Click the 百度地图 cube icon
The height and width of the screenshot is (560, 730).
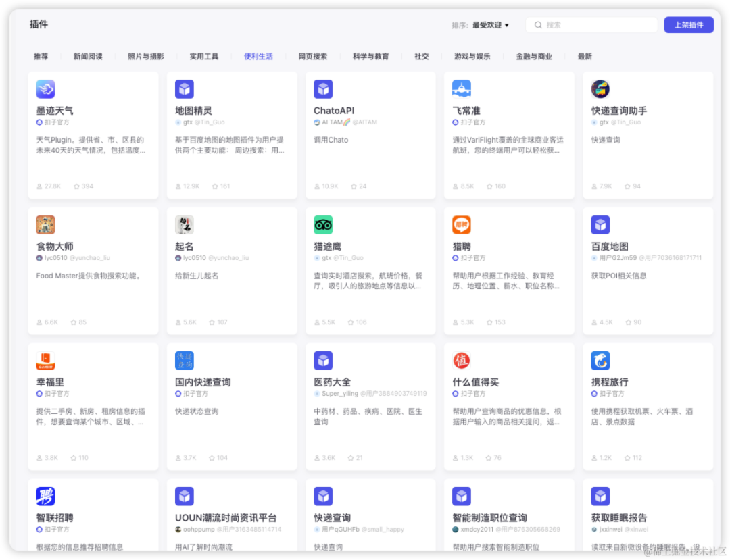600,225
